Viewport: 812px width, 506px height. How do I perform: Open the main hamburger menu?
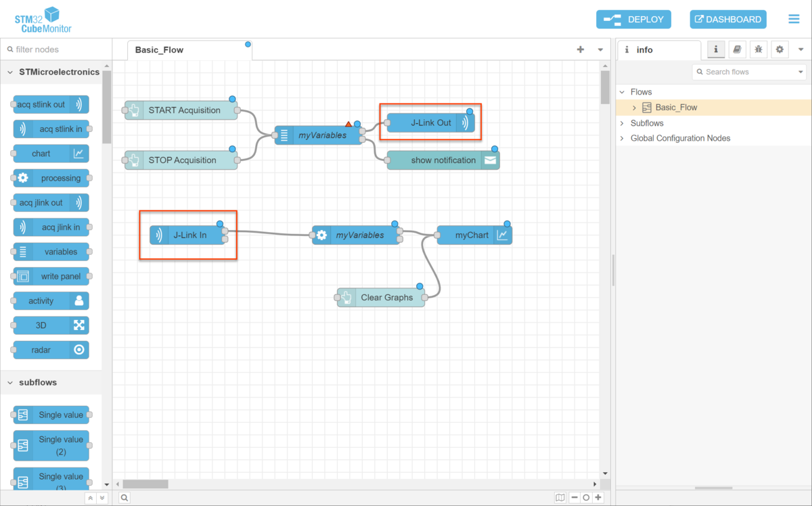pos(794,19)
